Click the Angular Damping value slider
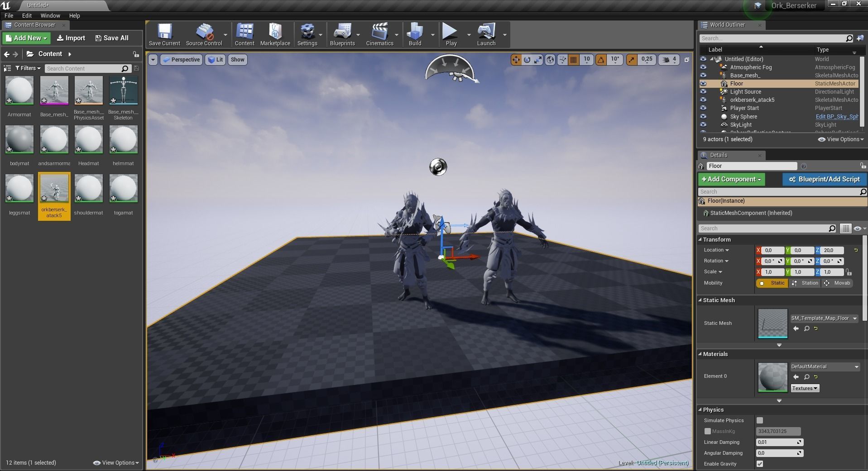The width and height of the screenshot is (868, 471). [779, 453]
